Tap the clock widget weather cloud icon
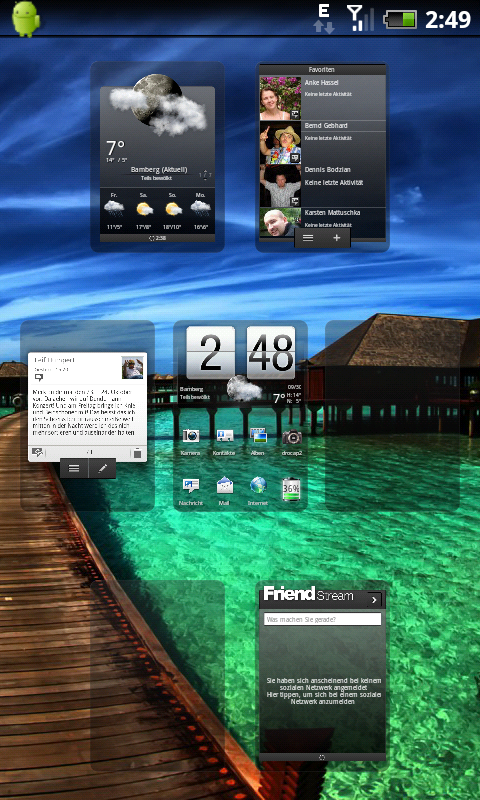 [243, 388]
